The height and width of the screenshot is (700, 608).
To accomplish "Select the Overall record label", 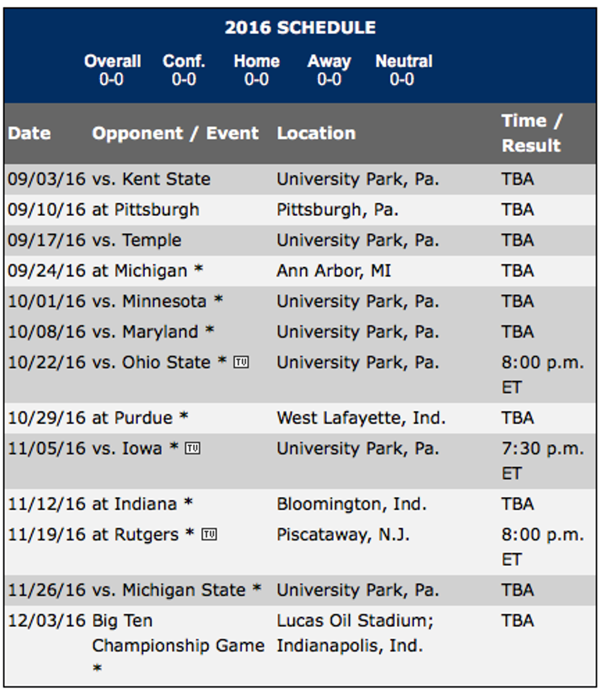I will [x=112, y=61].
